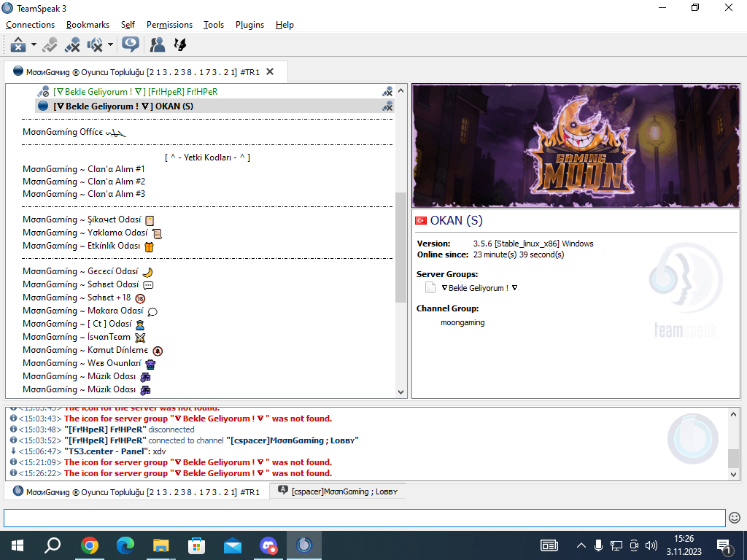Click the Overwolf wolf toolbar icon
Viewport: 747px width, 560px height.
click(x=180, y=44)
